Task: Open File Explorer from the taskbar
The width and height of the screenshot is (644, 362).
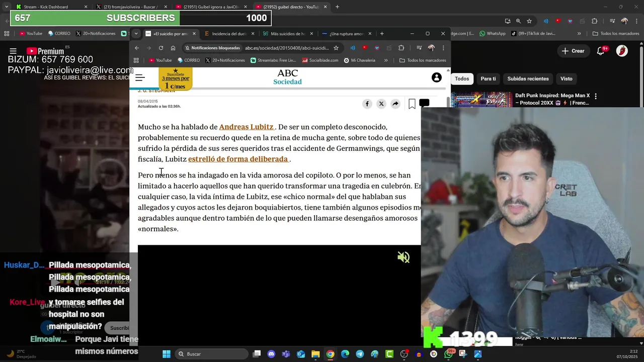Action: 315,354
